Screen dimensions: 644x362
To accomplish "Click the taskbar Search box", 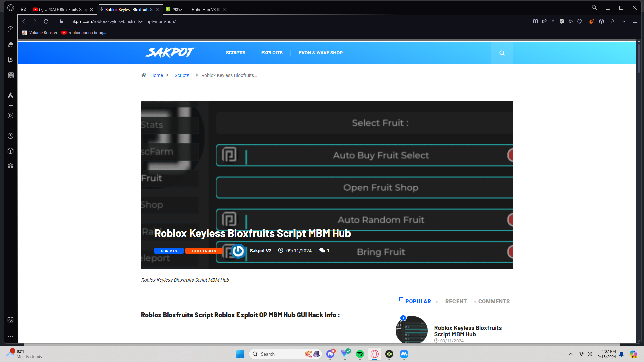I will click(285, 354).
